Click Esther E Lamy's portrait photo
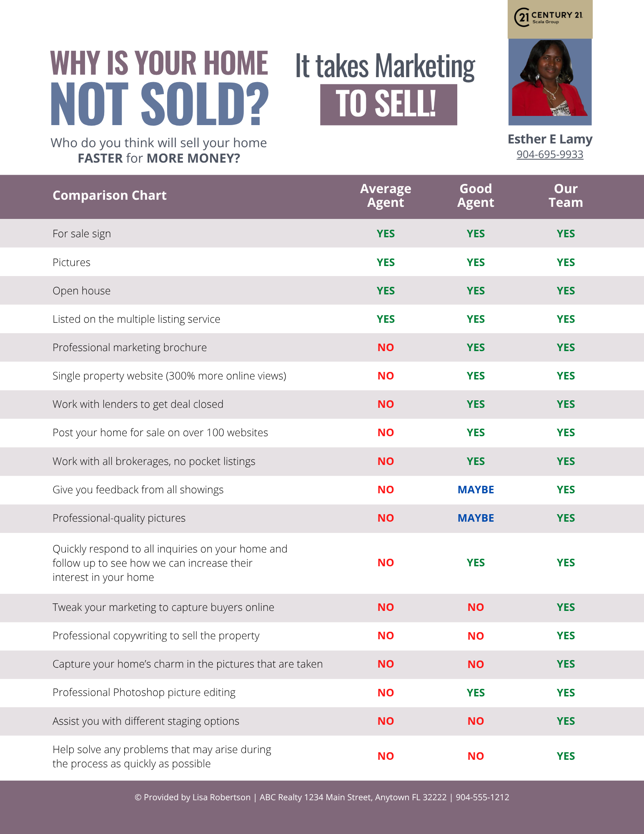644x834 pixels. pyautogui.click(x=550, y=82)
